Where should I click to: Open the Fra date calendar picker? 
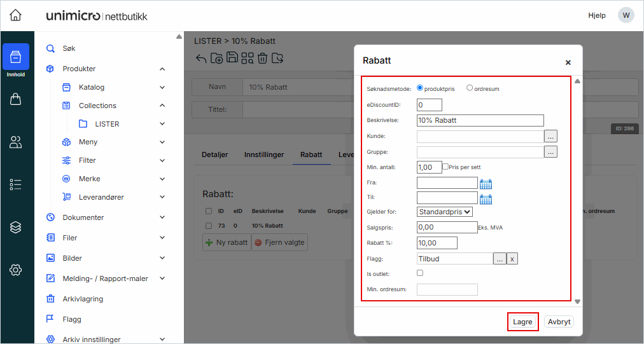click(486, 184)
